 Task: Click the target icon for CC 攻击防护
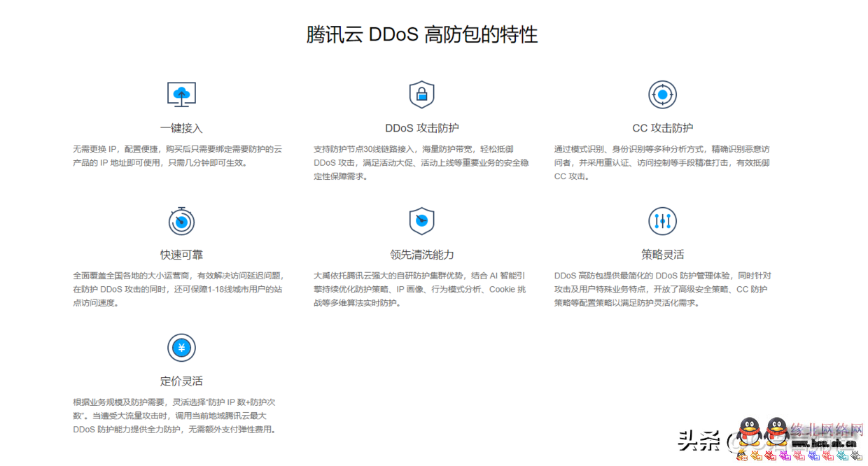coord(662,94)
